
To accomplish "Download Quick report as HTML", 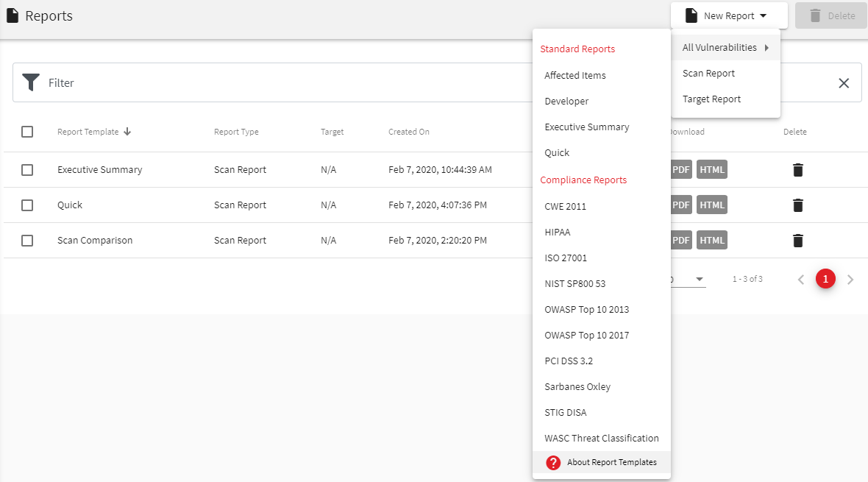I will coord(711,205).
